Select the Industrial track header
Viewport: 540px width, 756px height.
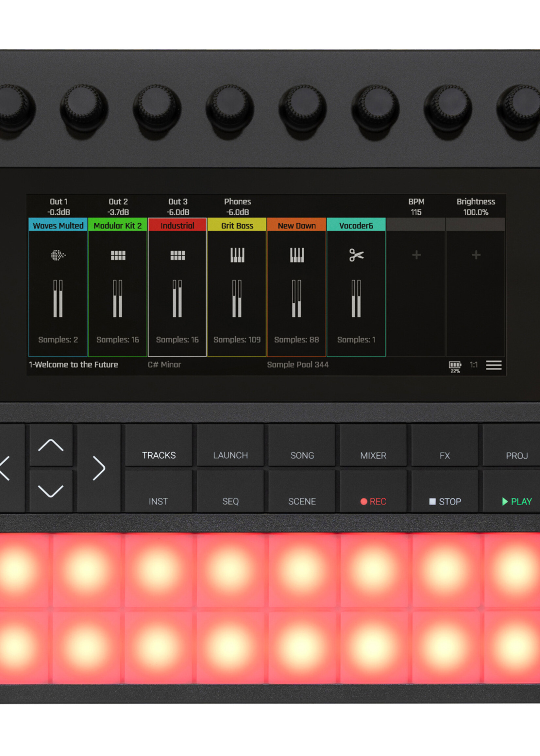(177, 225)
